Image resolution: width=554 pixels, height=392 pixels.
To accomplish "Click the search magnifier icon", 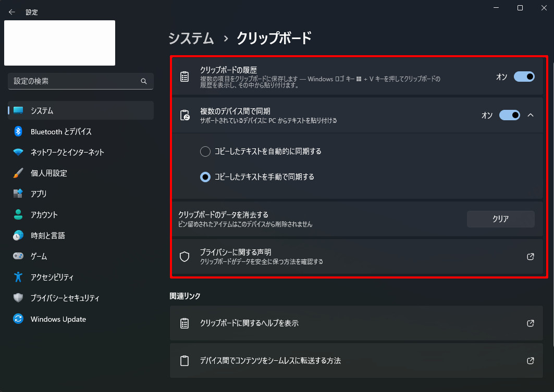I will pos(144,81).
